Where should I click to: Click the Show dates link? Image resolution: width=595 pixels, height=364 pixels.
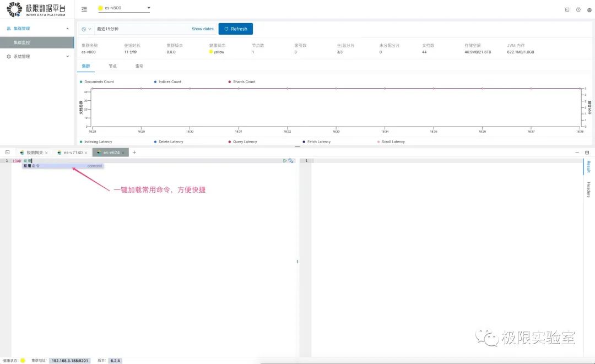point(203,29)
